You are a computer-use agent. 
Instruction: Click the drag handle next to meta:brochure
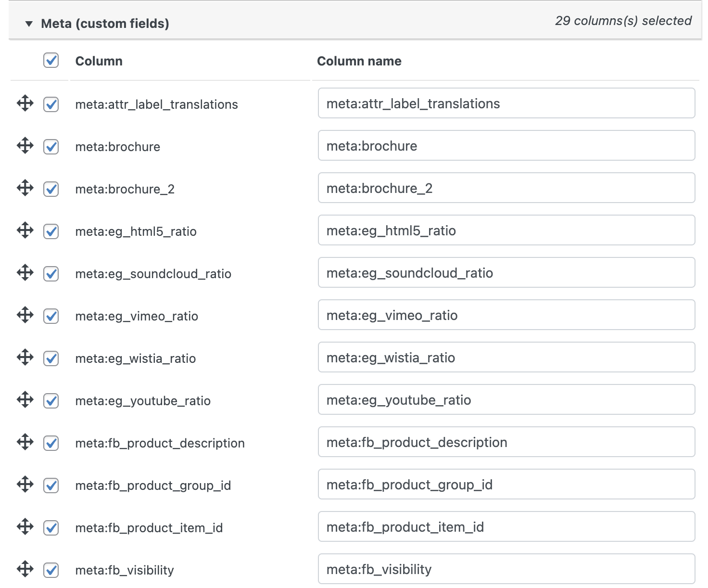tap(25, 146)
